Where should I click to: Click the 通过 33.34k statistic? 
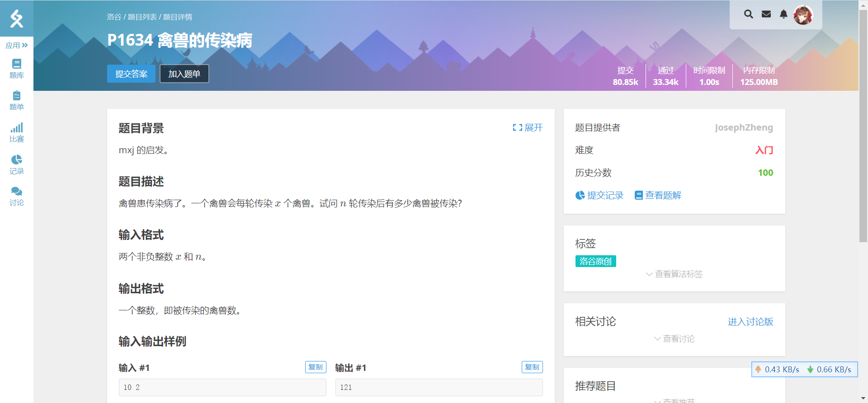click(x=665, y=76)
